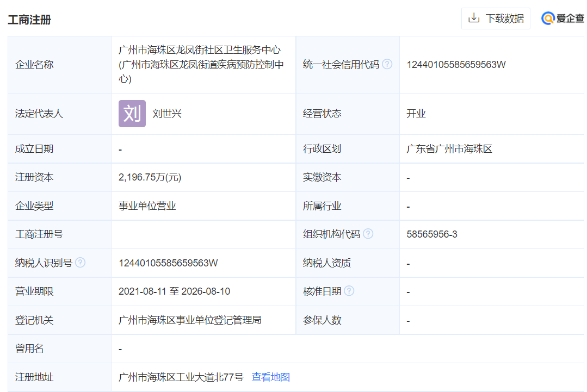This screenshot has height=392, width=587.
Task: Click the purple 刘 avatar icon
Action: (132, 114)
